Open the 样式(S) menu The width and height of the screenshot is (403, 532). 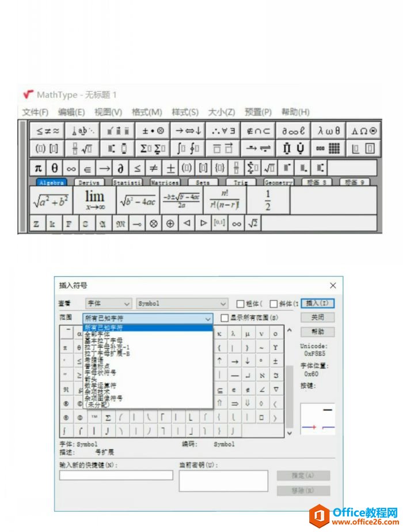185,112
